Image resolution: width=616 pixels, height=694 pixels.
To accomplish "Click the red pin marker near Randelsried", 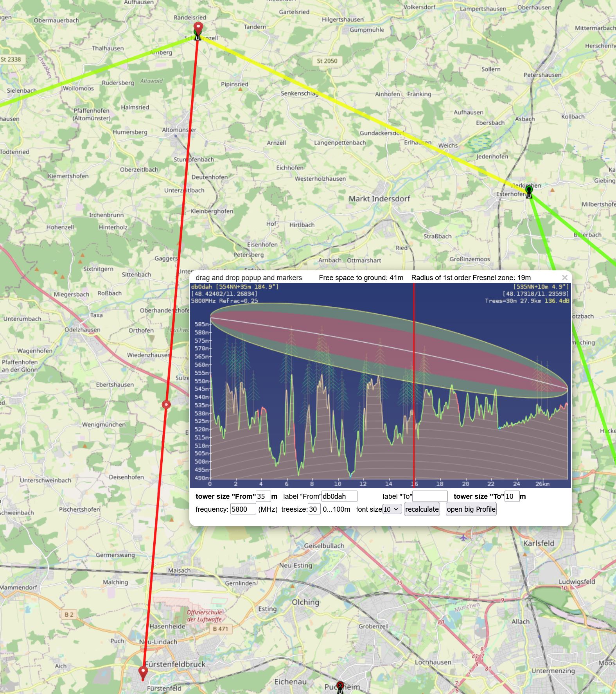I will pos(198,29).
